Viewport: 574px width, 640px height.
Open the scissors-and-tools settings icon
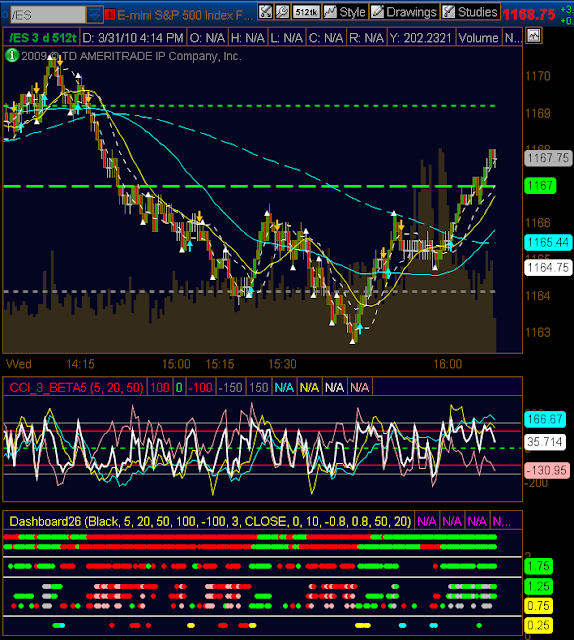[x=265, y=11]
